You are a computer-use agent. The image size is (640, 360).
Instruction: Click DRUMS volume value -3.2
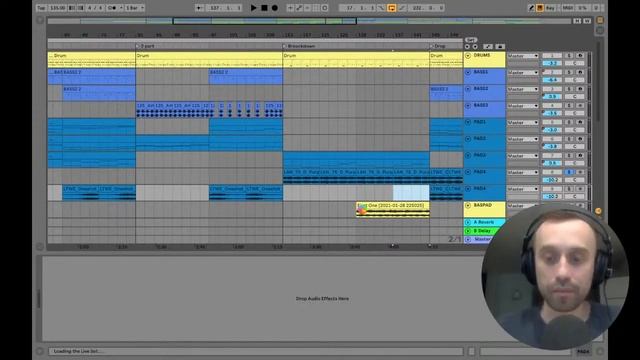[x=552, y=63]
